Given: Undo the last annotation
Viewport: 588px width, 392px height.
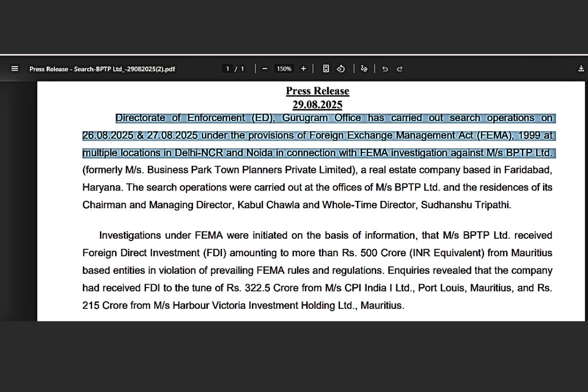Looking at the screenshot, I should pyautogui.click(x=385, y=69).
